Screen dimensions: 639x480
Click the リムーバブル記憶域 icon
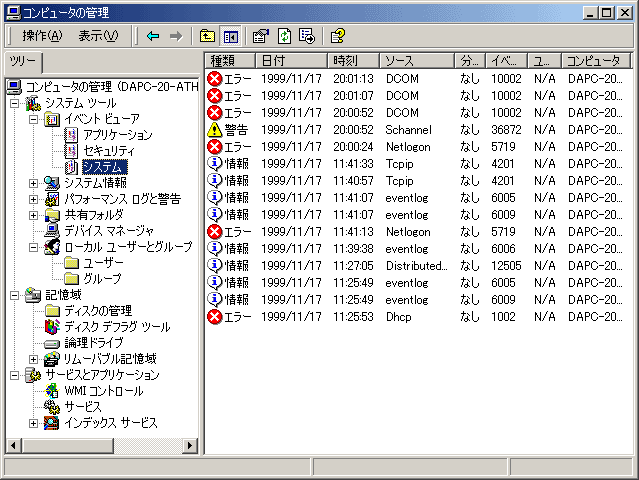(52, 359)
